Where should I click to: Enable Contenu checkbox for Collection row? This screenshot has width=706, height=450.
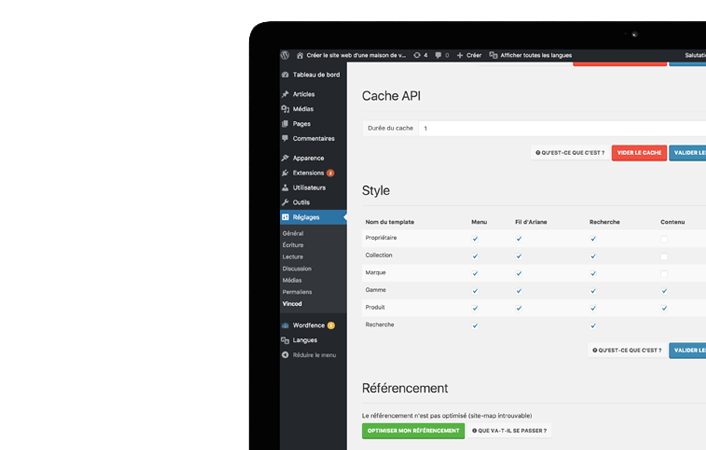click(664, 256)
